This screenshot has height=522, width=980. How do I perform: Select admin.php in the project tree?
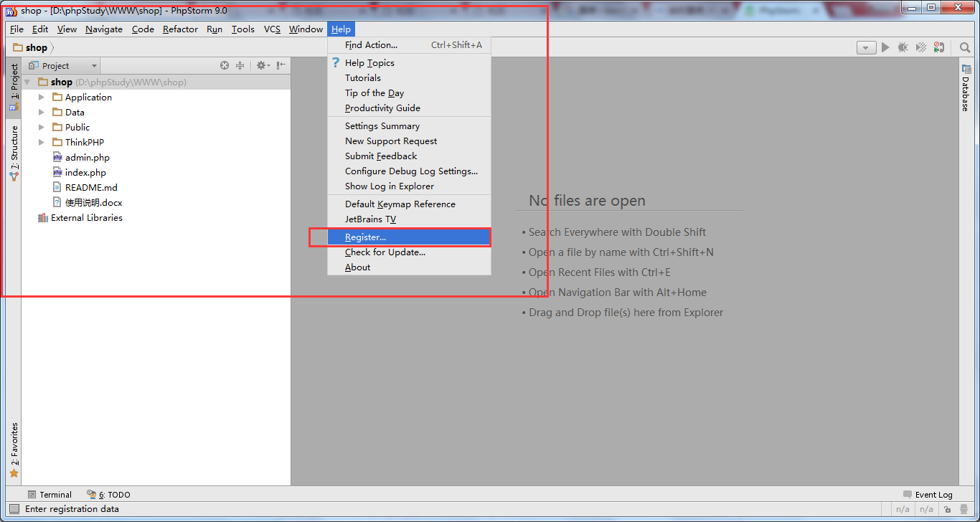click(x=87, y=157)
